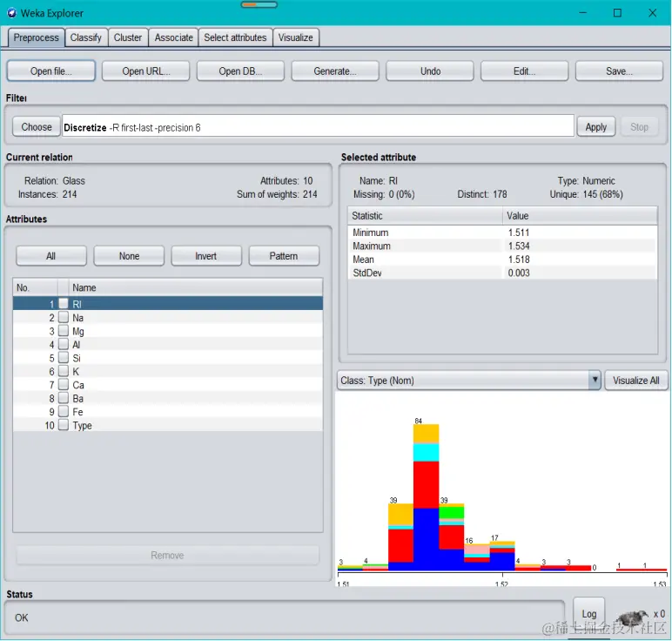The width and height of the screenshot is (672, 641).
Task: Tick the RI attribute checkbox
Action: tap(64, 304)
